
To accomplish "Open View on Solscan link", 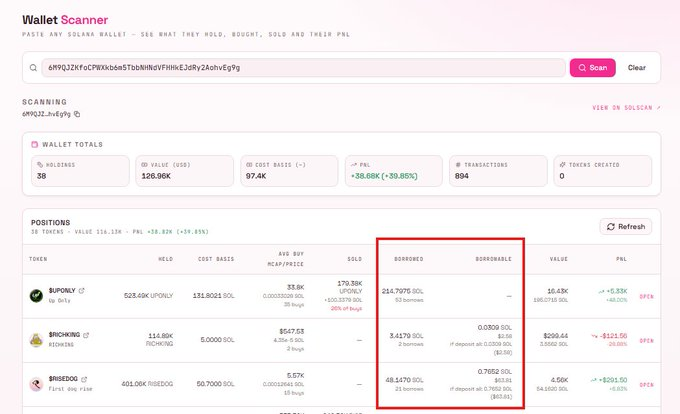I will point(626,108).
